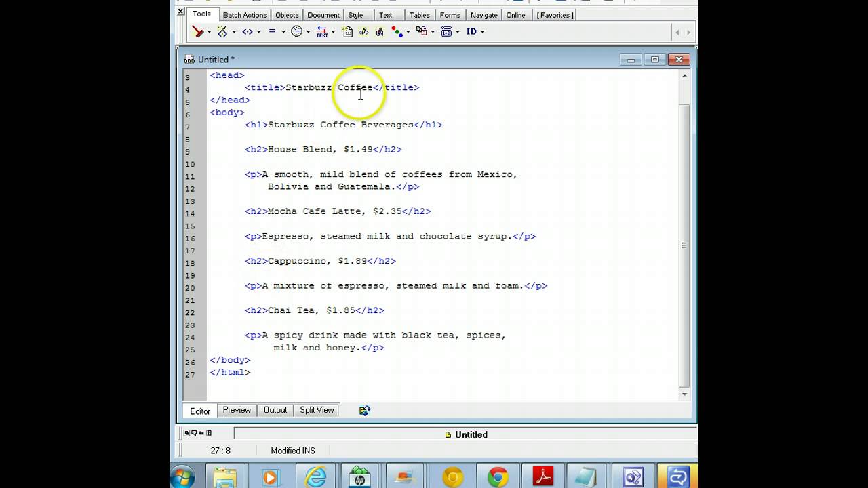Open the Windows Start button
The image size is (868, 488).
pyautogui.click(x=183, y=476)
